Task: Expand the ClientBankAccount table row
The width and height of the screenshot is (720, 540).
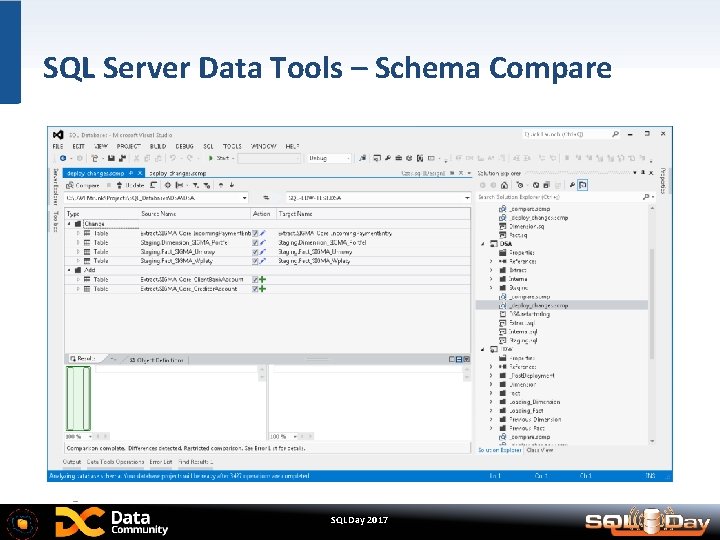Action: [x=78, y=280]
